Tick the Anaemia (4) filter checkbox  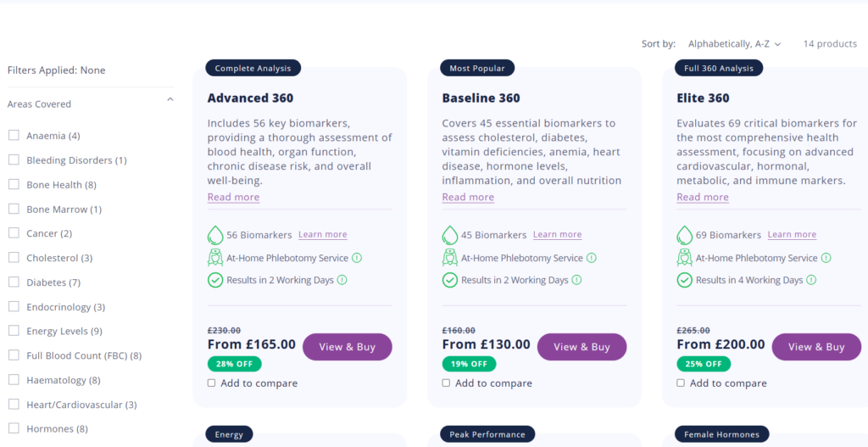[x=14, y=135]
